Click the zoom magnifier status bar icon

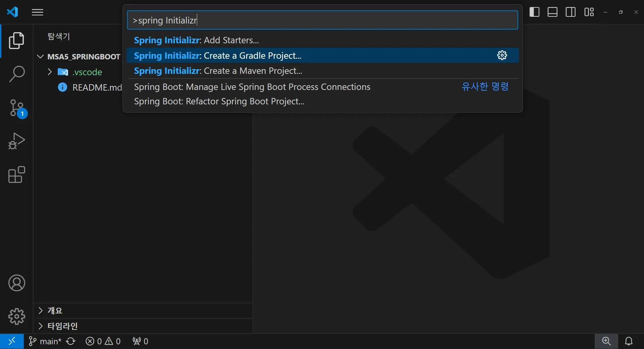[606, 341]
